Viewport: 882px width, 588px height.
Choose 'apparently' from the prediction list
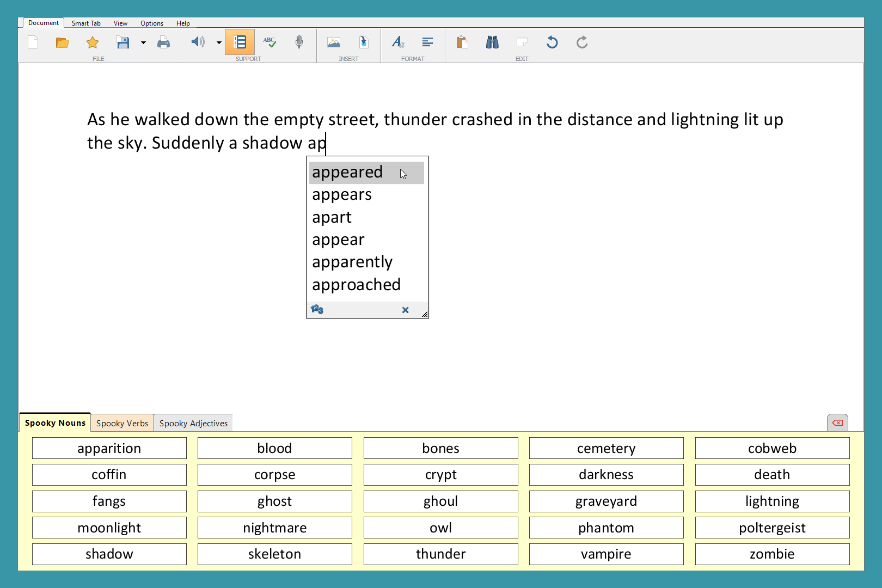point(366,262)
